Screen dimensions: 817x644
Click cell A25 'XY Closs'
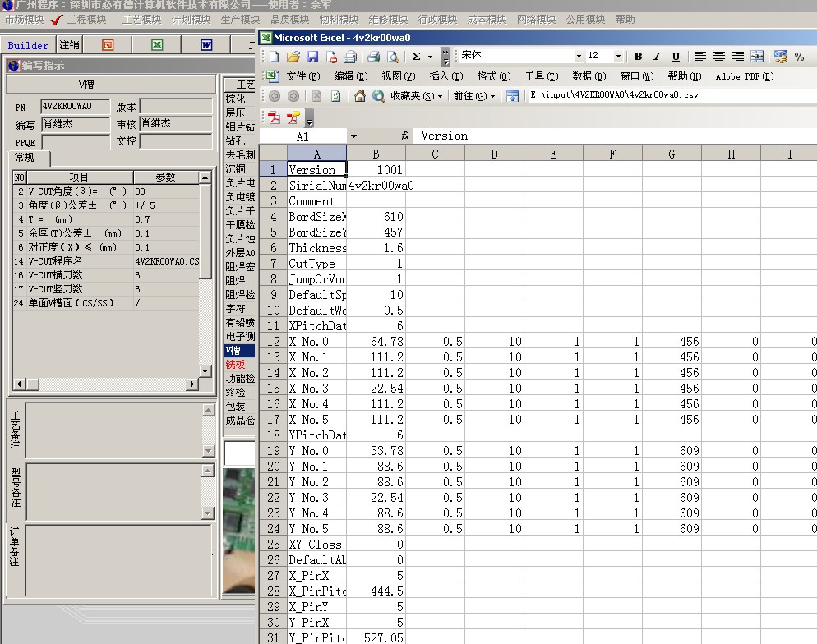click(x=316, y=545)
